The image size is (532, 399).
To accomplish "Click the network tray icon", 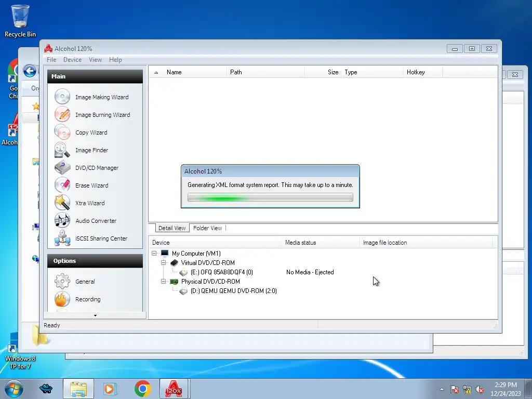I will tap(467, 389).
